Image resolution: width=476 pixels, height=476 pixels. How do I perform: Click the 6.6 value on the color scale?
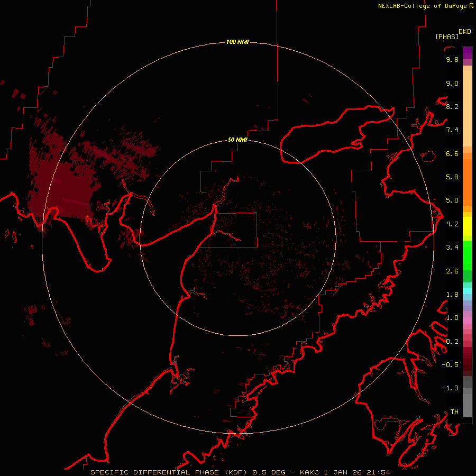click(452, 153)
